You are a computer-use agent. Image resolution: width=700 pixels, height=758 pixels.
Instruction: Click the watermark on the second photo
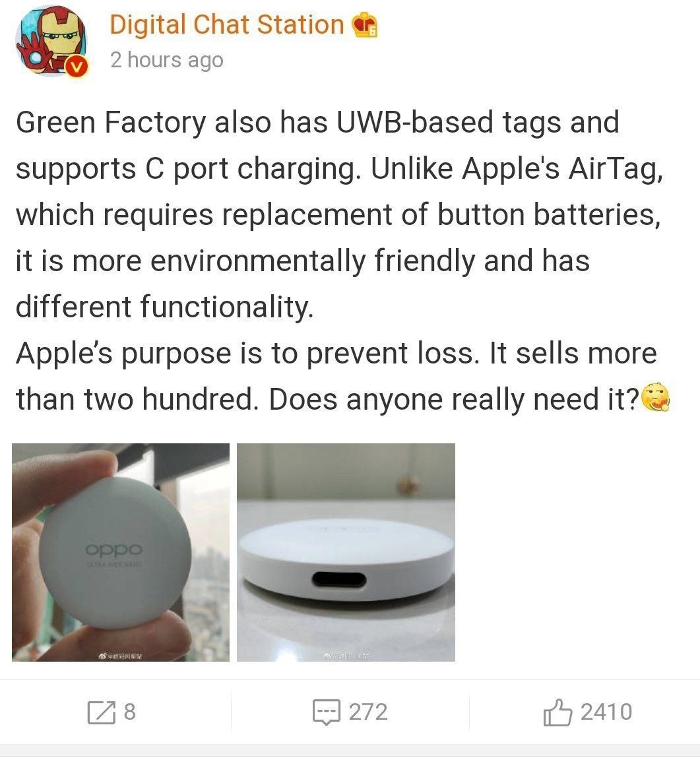pos(346,656)
